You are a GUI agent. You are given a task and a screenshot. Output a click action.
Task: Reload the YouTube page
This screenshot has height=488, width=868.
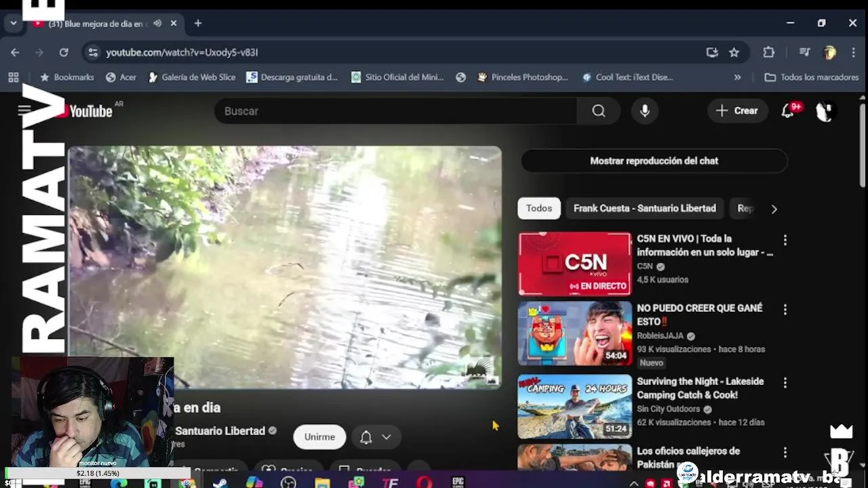pyautogui.click(x=64, y=52)
